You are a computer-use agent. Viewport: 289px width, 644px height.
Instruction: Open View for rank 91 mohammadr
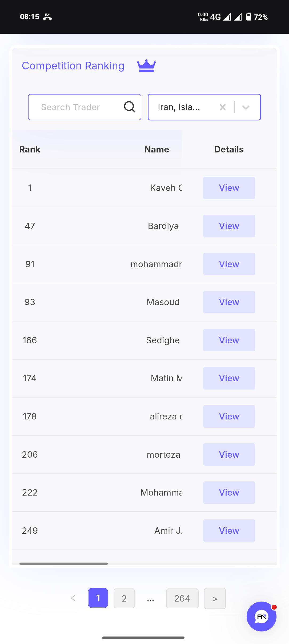[x=229, y=264]
